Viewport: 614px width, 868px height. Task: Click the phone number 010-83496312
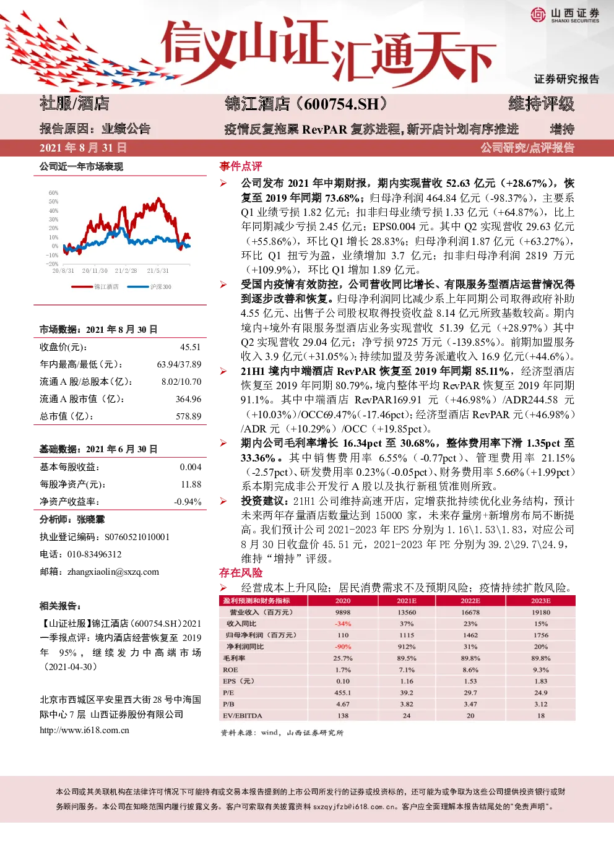94,554
